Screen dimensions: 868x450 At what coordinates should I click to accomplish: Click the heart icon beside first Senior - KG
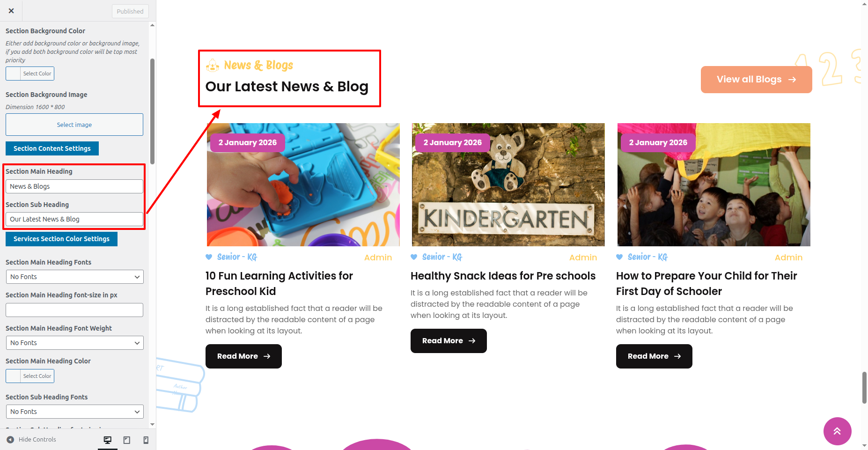click(209, 257)
